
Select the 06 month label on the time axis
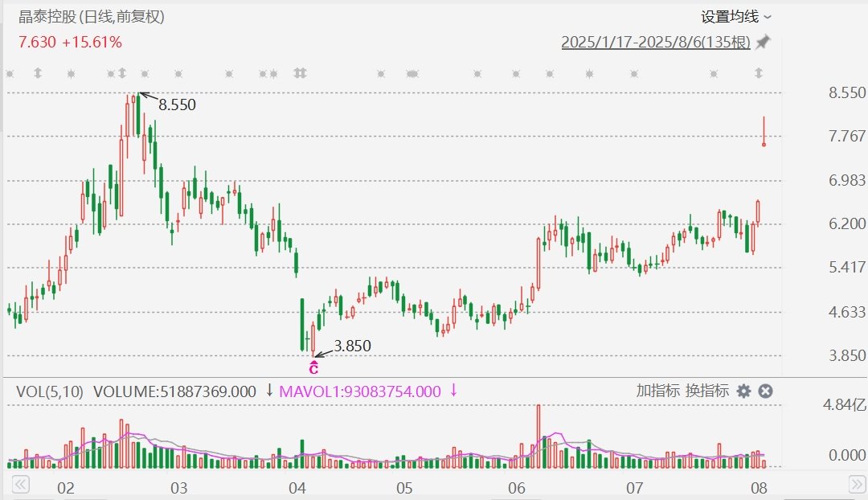pyautogui.click(x=517, y=487)
